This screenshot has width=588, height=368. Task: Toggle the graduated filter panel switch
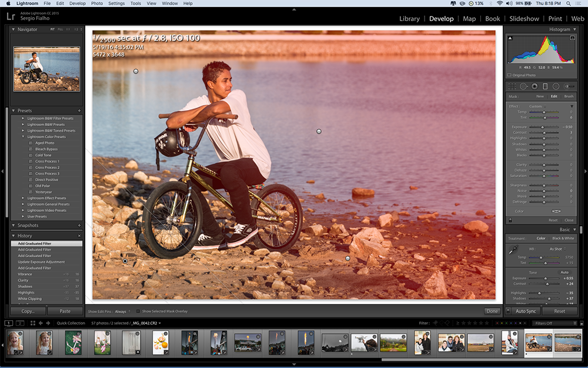tap(510, 220)
